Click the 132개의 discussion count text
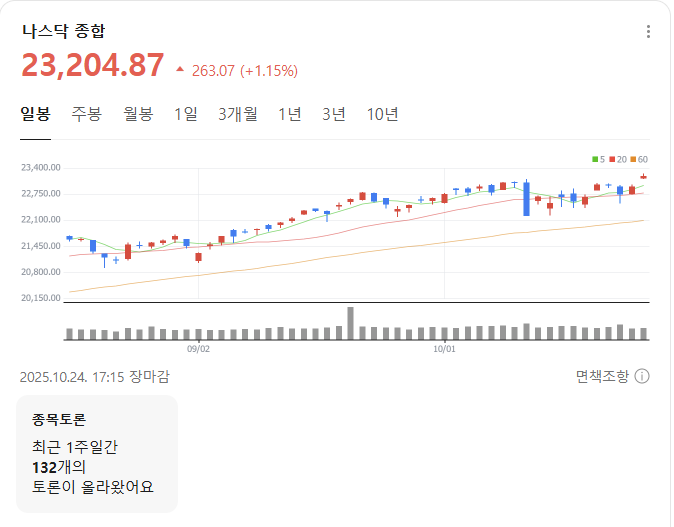Screen dimensions: 674x527 pyautogui.click(x=59, y=467)
